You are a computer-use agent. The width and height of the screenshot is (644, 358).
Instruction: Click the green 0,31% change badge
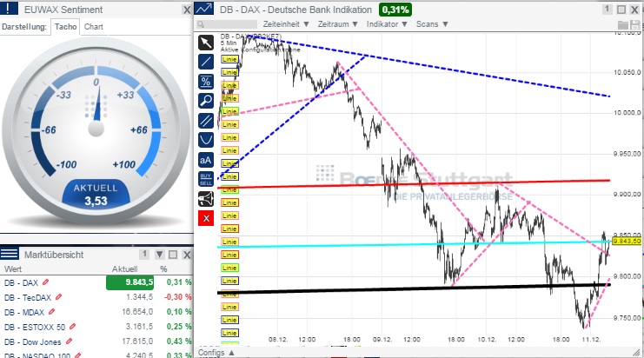click(395, 10)
